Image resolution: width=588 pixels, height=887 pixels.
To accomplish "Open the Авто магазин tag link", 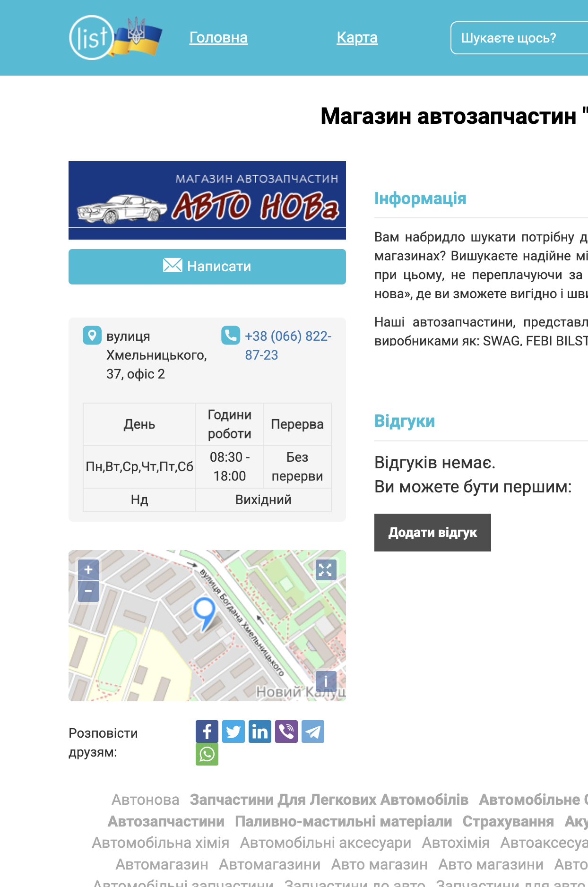I will coord(380,864).
